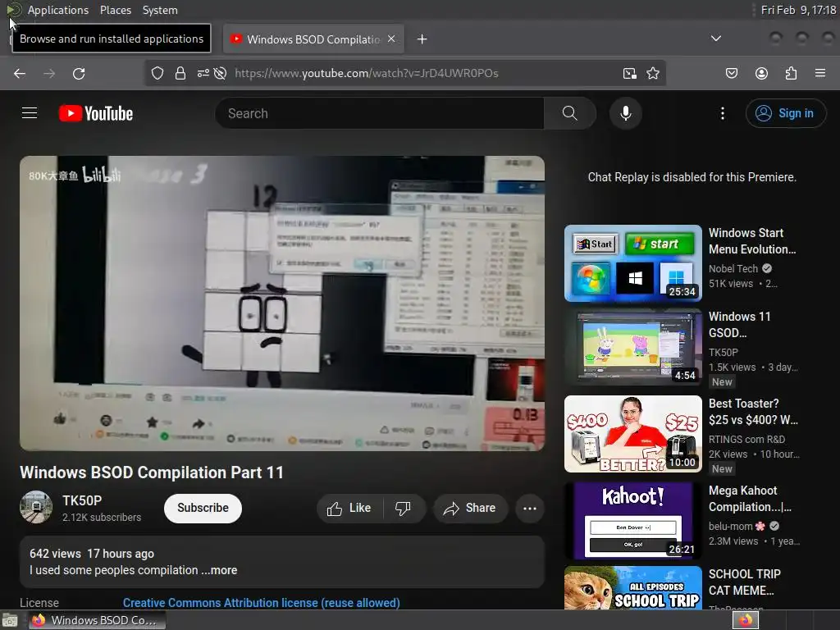Open the TK50P channel avatar
Image resolution: width=840 pixels, height=630 pixels.
[x=36, y=507]
